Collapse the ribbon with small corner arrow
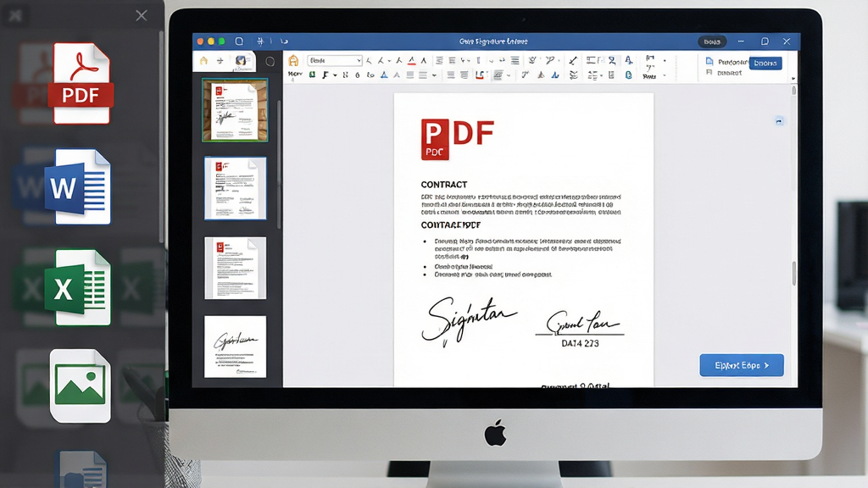868x488 pixels. [793, 79]
